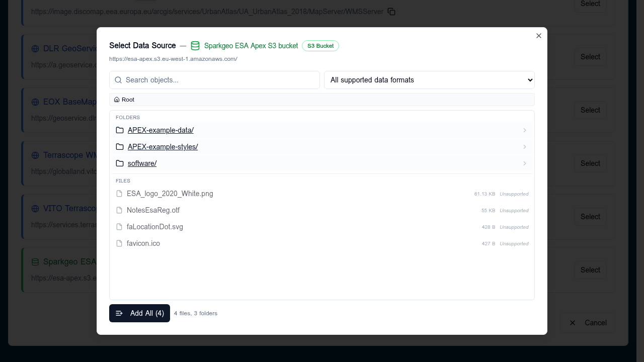Click the home icon in breadcrumb
The width and height of the screenshot is (644, 362).
tap(117, 100)
